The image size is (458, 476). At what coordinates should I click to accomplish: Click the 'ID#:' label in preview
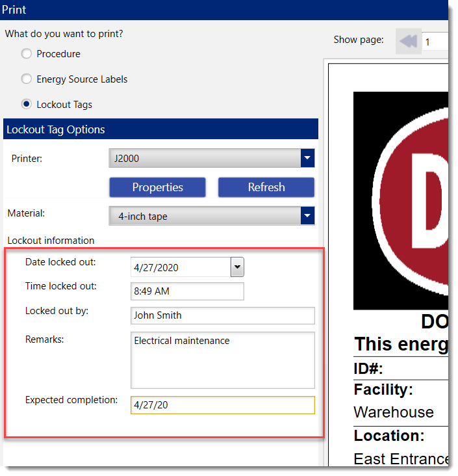pyautogui.click(x=368, y=369)
